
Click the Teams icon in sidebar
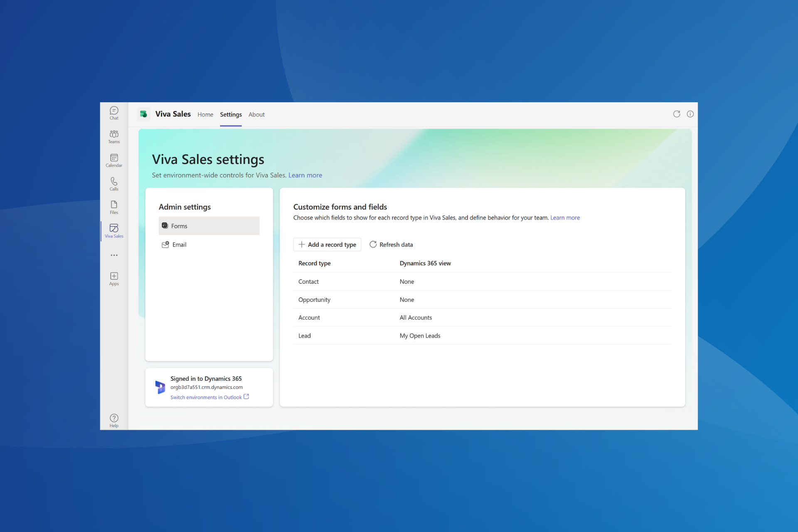[113, 136]
